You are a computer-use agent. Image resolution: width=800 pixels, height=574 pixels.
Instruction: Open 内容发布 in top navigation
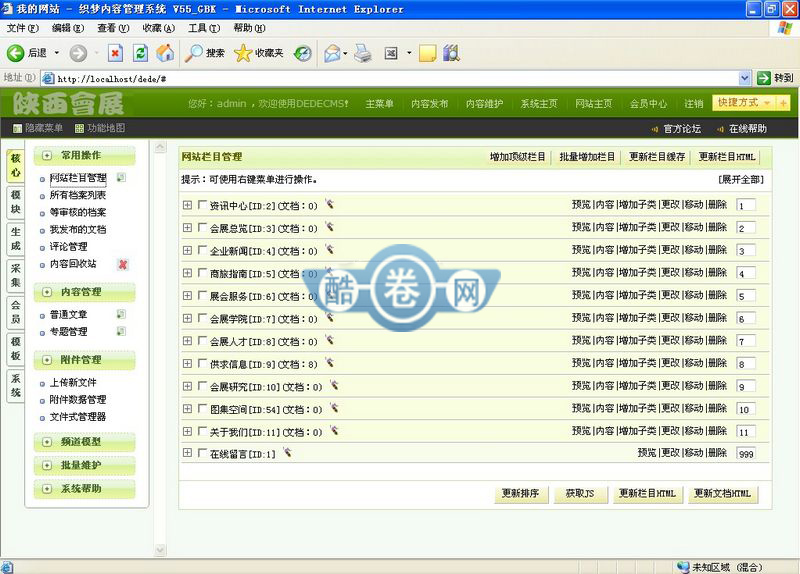[x=430, y=104]
